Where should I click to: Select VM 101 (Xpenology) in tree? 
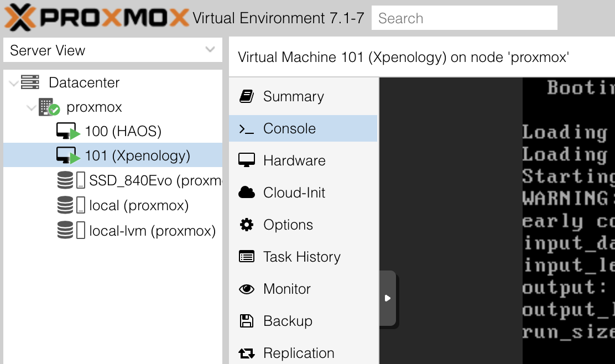(x=113, y=155)
